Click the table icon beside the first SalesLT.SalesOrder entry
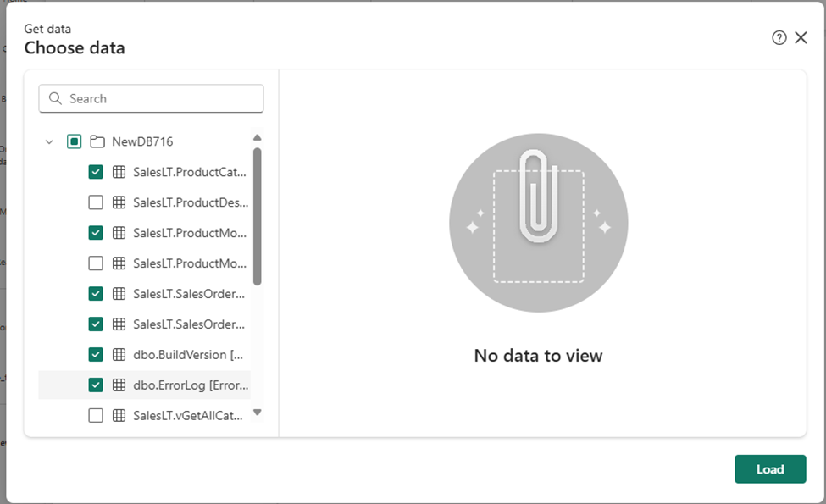Image resolution: width=826 pixels, height=504 pixels. pos(118,293)
